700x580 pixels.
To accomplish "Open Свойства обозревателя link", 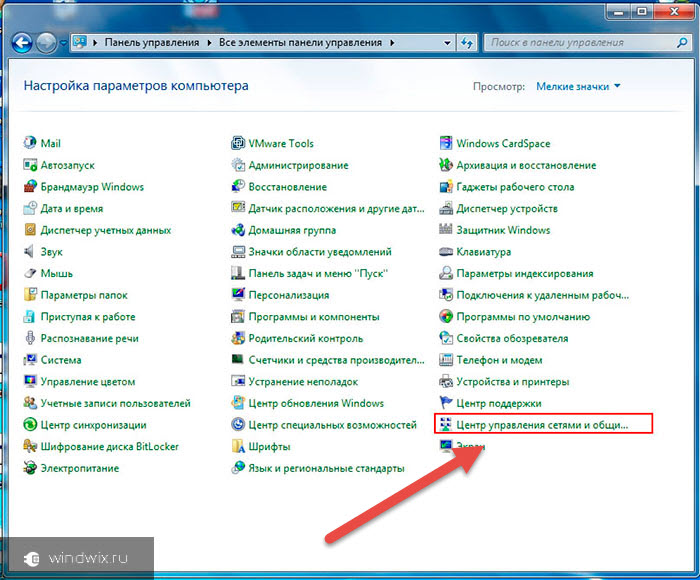I will click(512, 338).
